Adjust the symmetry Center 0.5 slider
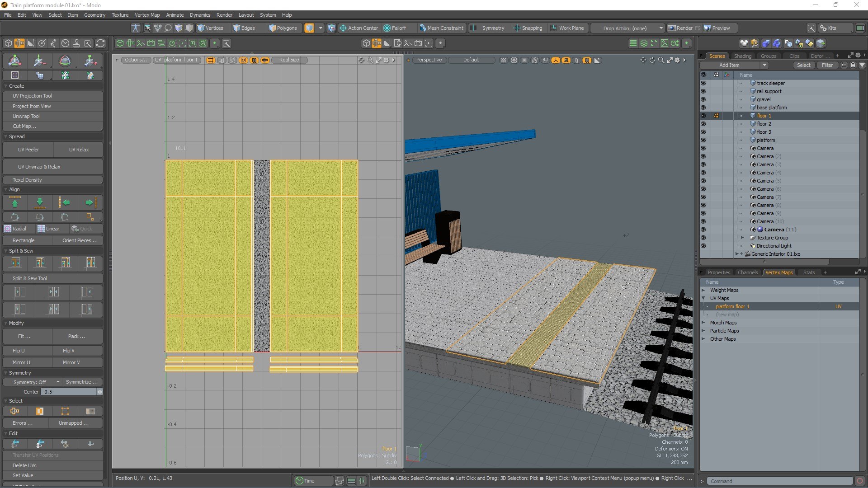The width and height of the screenshot is (868, 488). coord(71,392)
